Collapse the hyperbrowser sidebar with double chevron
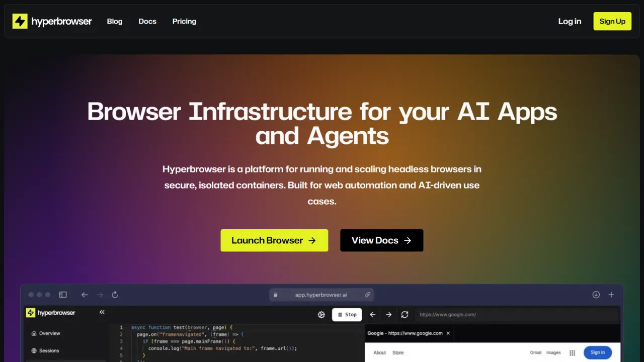The height and width of the screenshot is (362, 644). [x=102, y=312]
